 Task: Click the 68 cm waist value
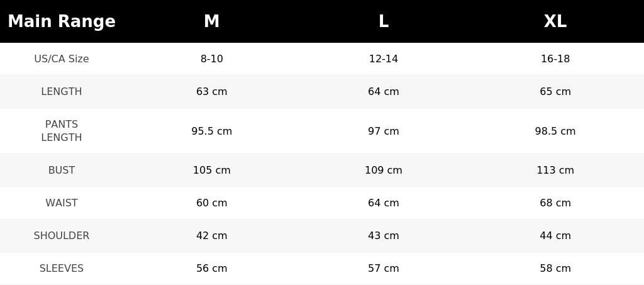pyautogui.click(x=555, y=203)
